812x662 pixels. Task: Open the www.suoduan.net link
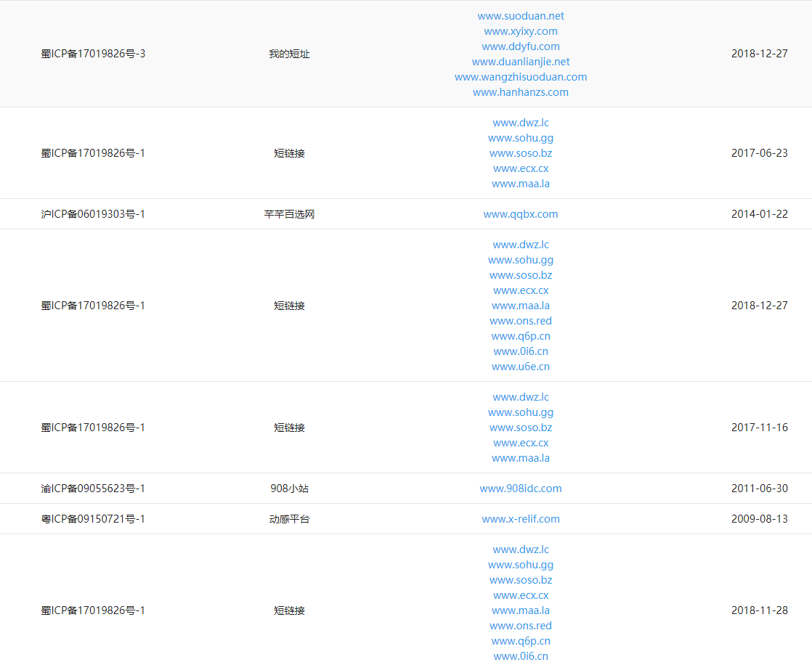[521, 15]
